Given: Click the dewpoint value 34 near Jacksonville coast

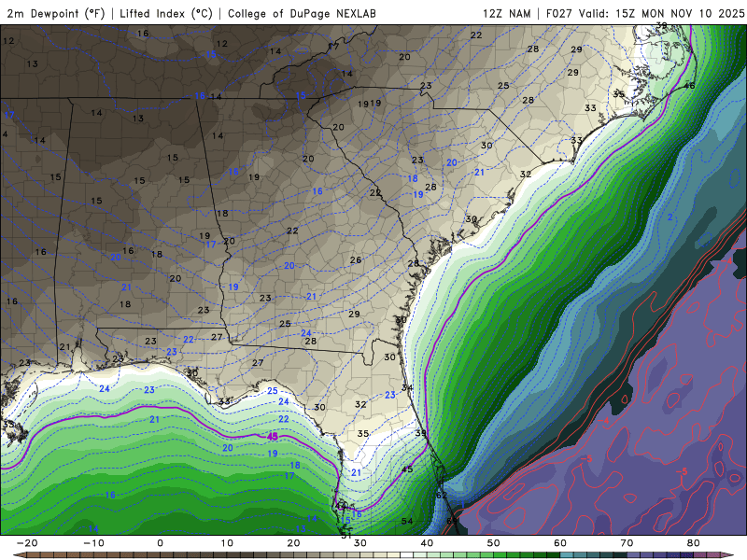Looking at the screenshot, I should (407, 387).
